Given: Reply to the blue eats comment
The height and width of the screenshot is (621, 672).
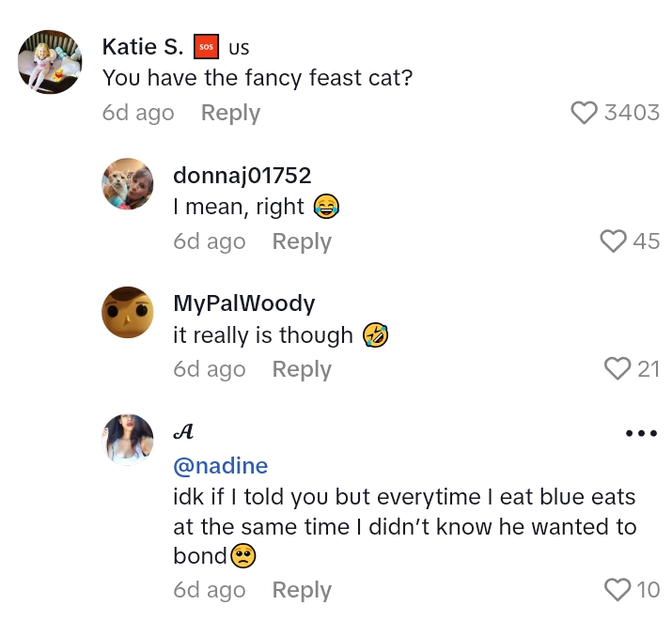Looking at the screenshot, I should pyautogui.click(x=302, y=590).
